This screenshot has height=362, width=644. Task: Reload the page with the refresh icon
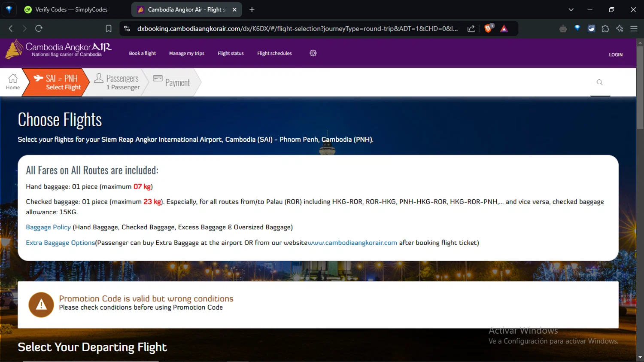point(39,28)
